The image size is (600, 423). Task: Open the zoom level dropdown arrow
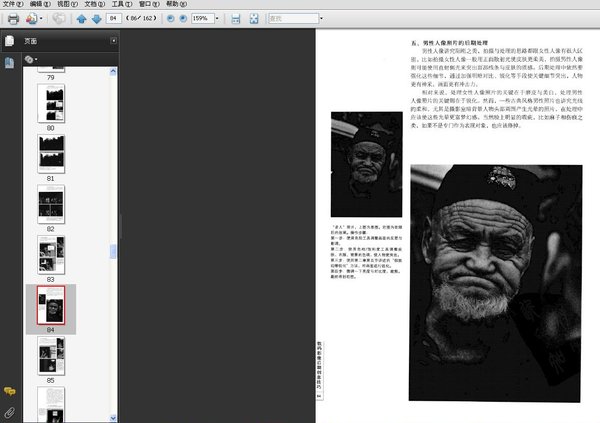point(217,18)
